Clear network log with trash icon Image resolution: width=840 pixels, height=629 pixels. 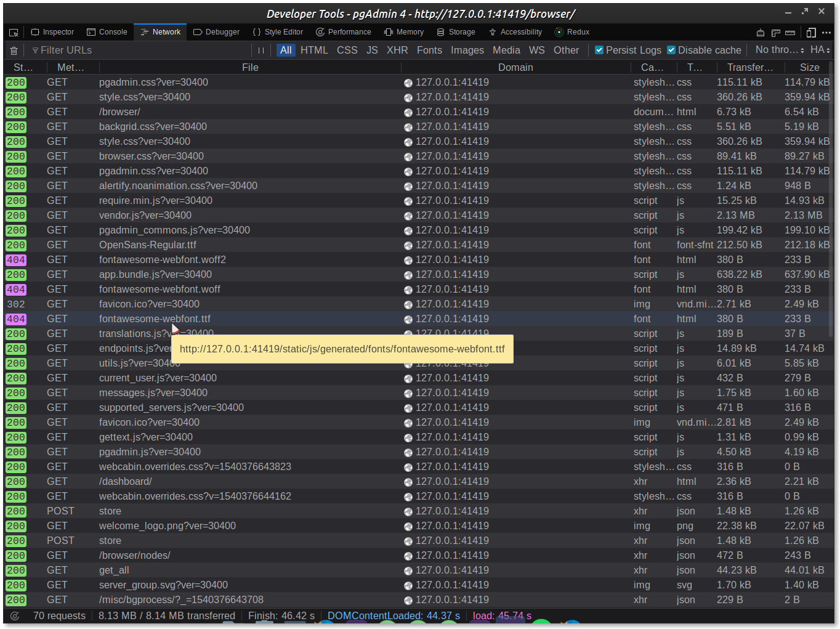[14, 51]
